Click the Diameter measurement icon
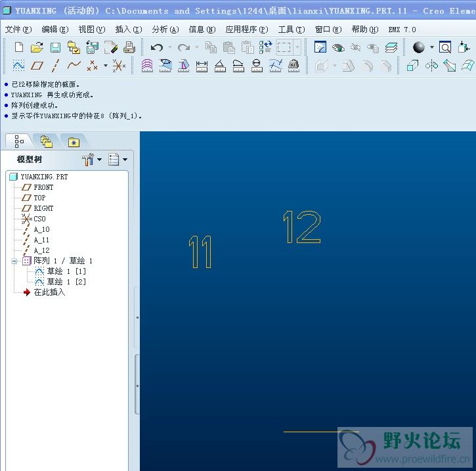 [257, 66]
